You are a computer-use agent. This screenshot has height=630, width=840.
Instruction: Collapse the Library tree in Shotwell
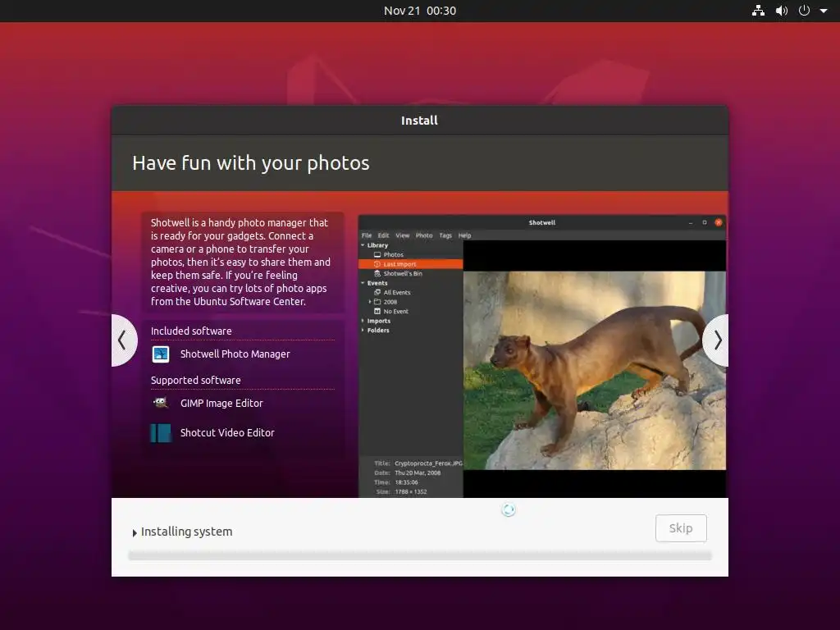coord(363,245)
